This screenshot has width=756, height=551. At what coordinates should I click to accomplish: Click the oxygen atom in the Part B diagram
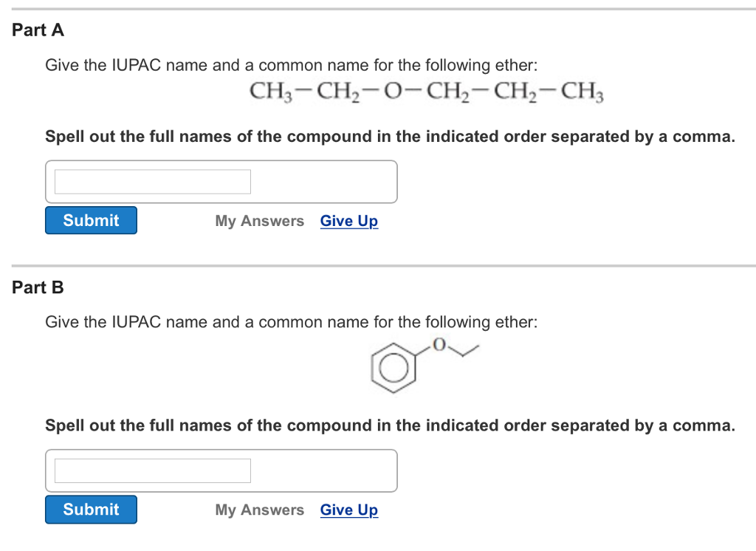click(x=438, y=344)
